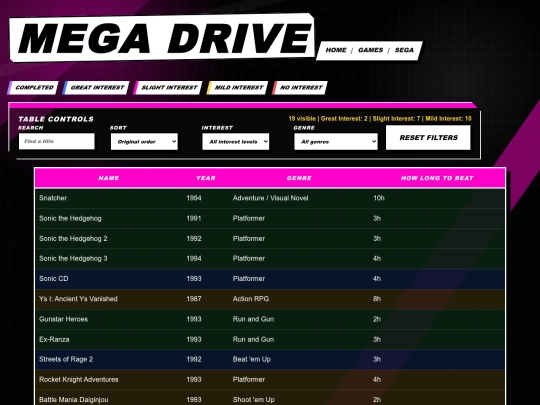Select the Ex-Ranza name cell
The width and height of the screenshot is (540, 405).
coord(54,339)
